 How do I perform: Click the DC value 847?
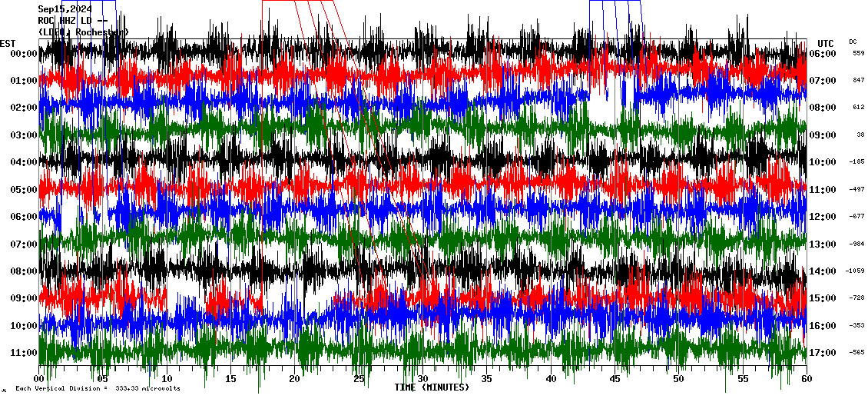click(858, 80)
